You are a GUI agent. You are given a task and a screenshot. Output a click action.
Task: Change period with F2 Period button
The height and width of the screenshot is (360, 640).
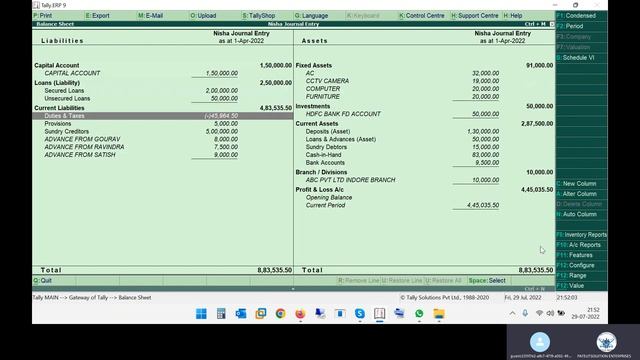pos(581,26)
